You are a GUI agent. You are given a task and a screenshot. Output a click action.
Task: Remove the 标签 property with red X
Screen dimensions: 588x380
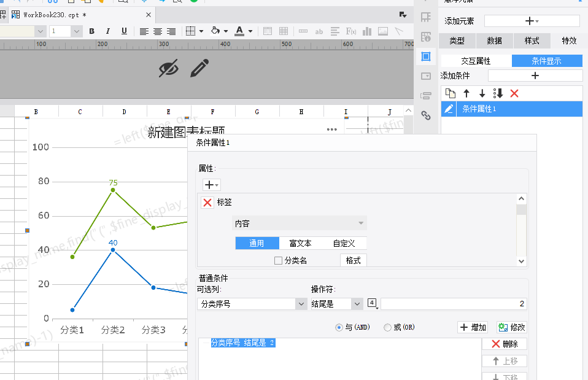coord(207,203)
